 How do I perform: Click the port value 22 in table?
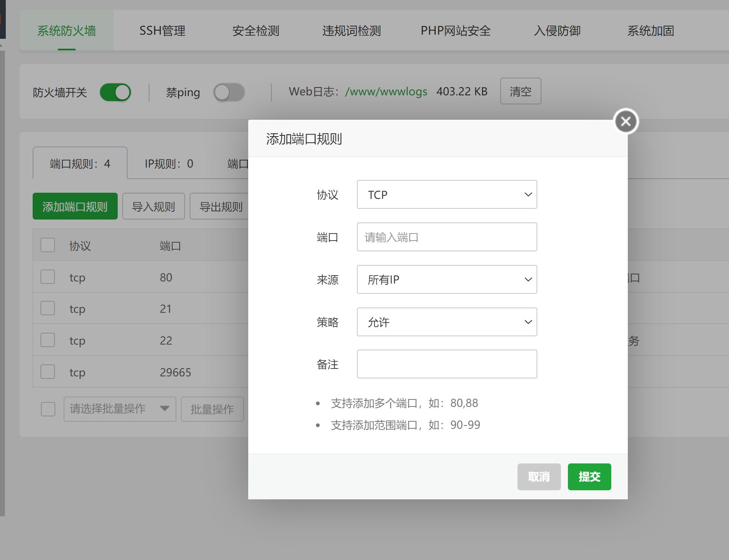coord(166,340)
